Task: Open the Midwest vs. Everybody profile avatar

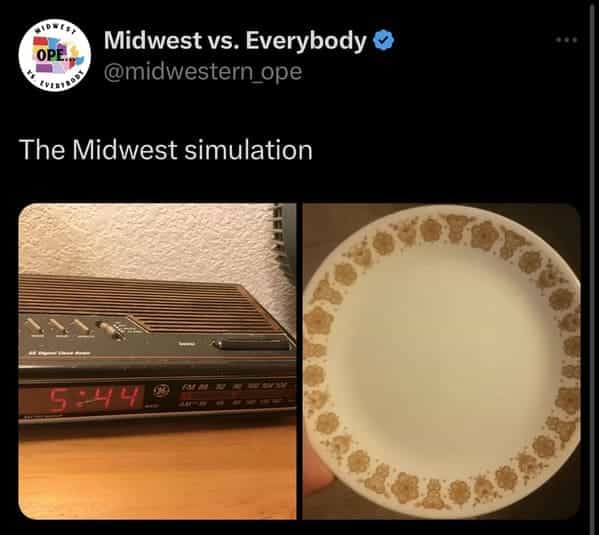Action: tap(55, 55)
